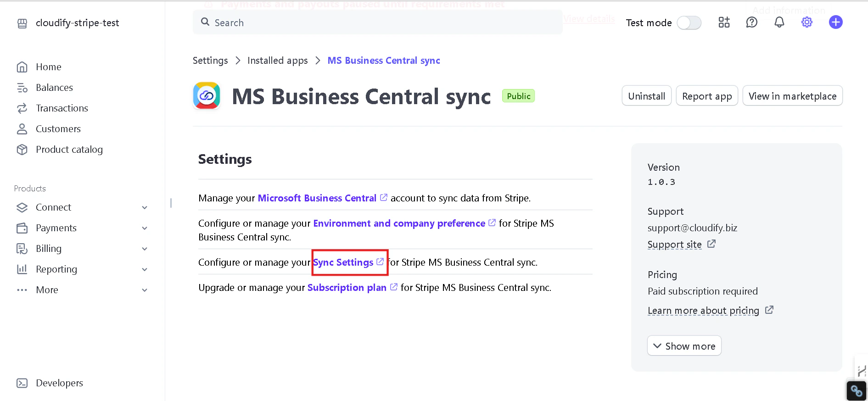
Task: Expand the Payments menu chevron
Action: click(x=145, y=228)
